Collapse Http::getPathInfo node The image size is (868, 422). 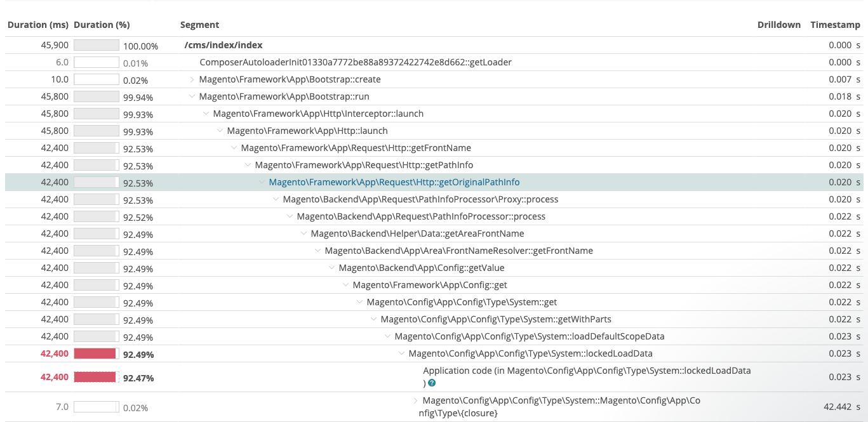tap(248, 165)
